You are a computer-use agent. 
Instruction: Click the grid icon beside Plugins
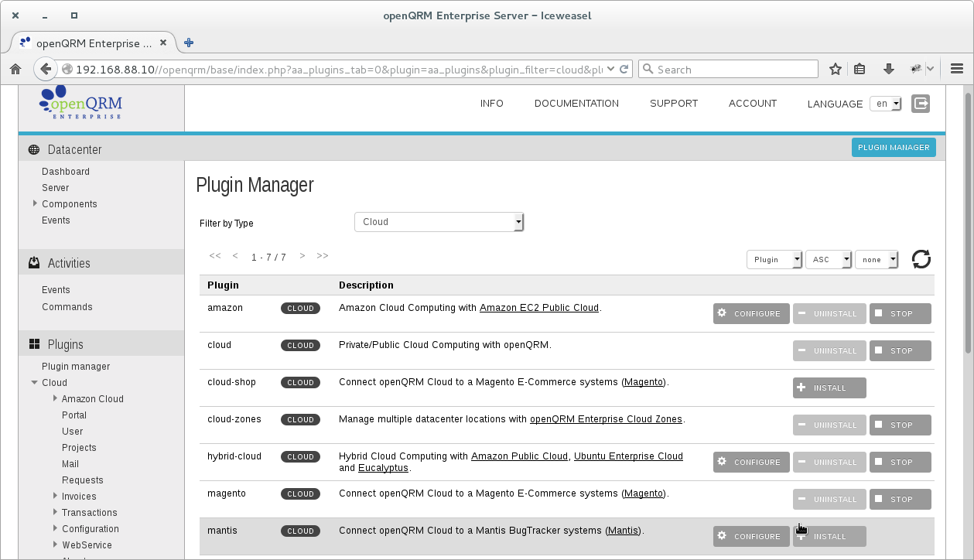pos(34,344)
